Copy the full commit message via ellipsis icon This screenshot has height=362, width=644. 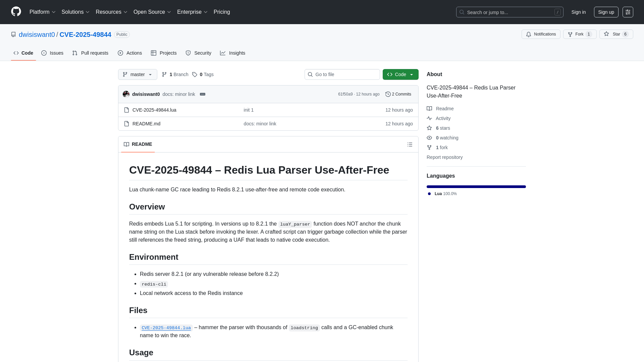point(203,94)
